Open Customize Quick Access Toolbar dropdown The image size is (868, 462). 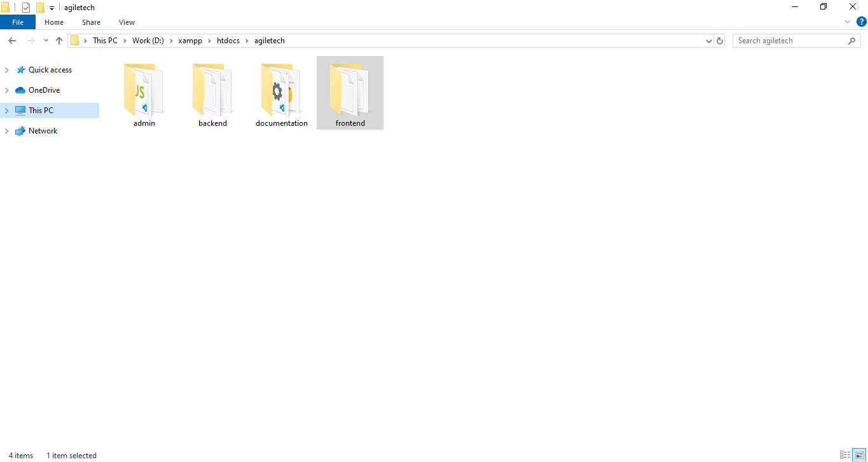52,8
